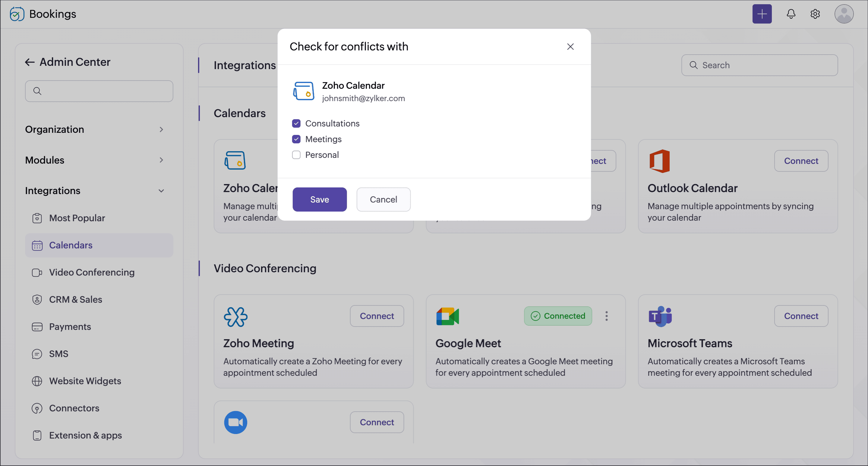868x466 pixels.
Task: Open the user profile avatar
Action: tap(844, 14)
